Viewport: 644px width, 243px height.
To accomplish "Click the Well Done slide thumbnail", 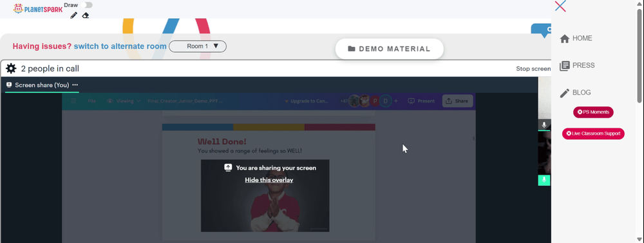I will coord(269,182).
